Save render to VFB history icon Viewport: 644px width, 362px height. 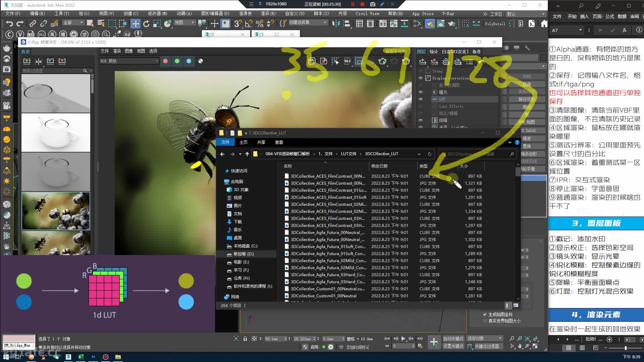(x=27, y=61)
